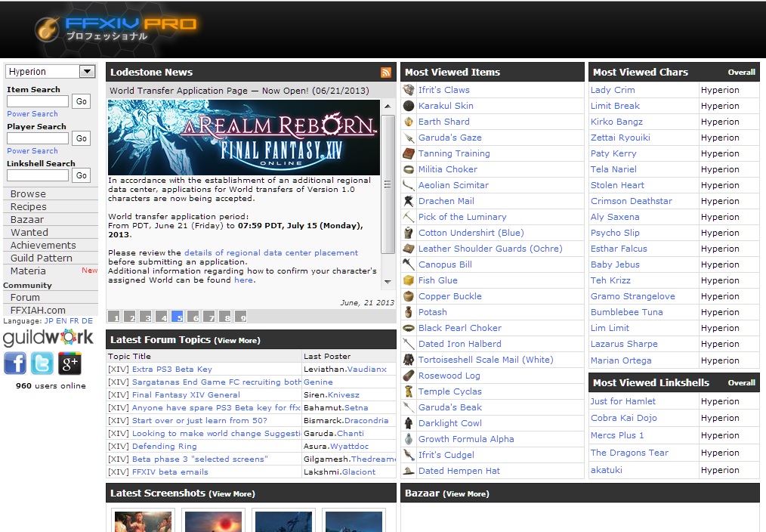Click the Potash item icon
This screenshot has width=766, height=532.
409,312
